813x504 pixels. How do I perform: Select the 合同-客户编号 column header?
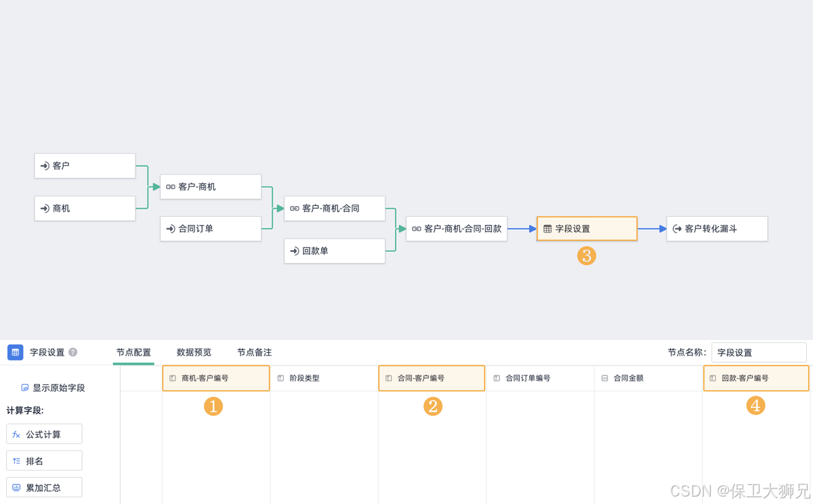[x=432, y=379]
